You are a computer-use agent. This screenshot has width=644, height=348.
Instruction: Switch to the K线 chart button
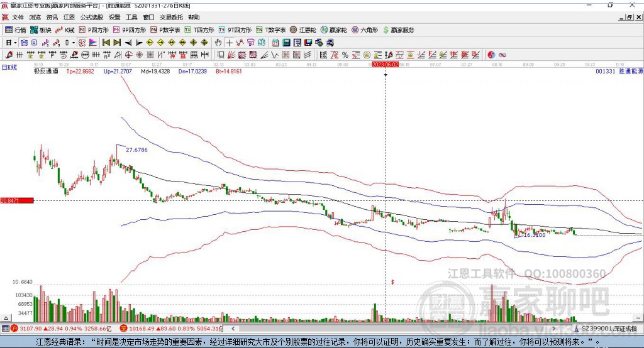[x=65, y=30]
